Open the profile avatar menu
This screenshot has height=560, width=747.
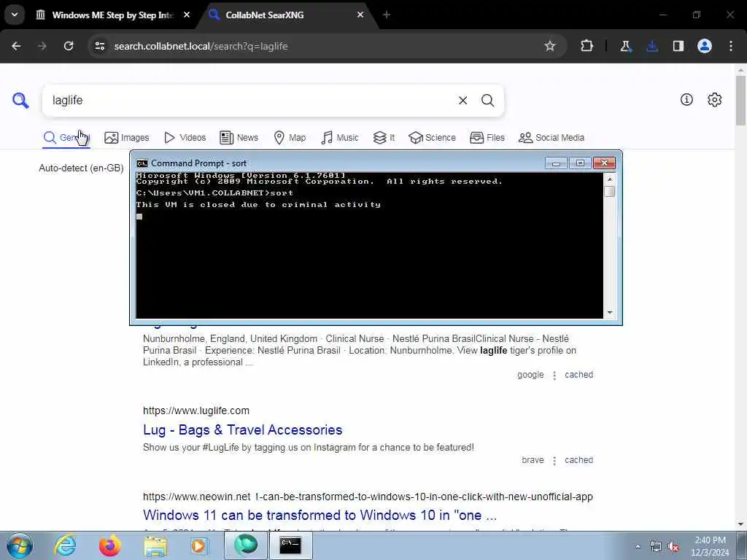(x=705, y=46)
